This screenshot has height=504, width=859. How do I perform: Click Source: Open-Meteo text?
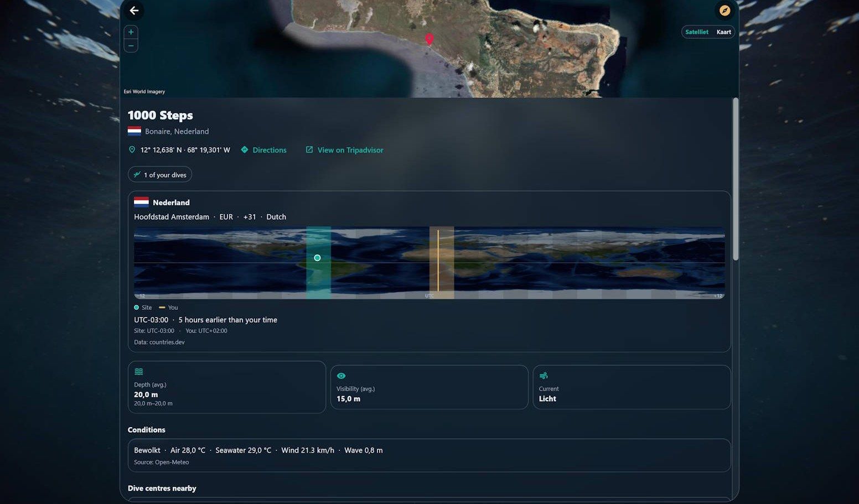[162, 462]
